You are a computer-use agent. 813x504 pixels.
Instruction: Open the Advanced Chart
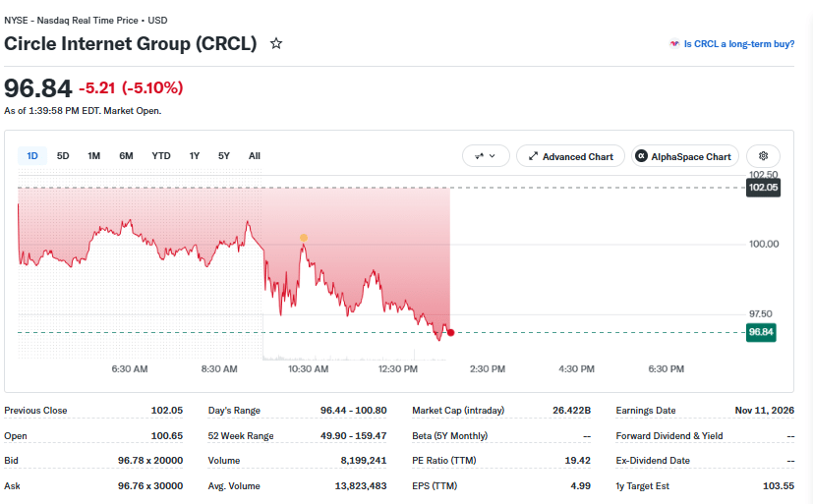click(x=570, y=156)
